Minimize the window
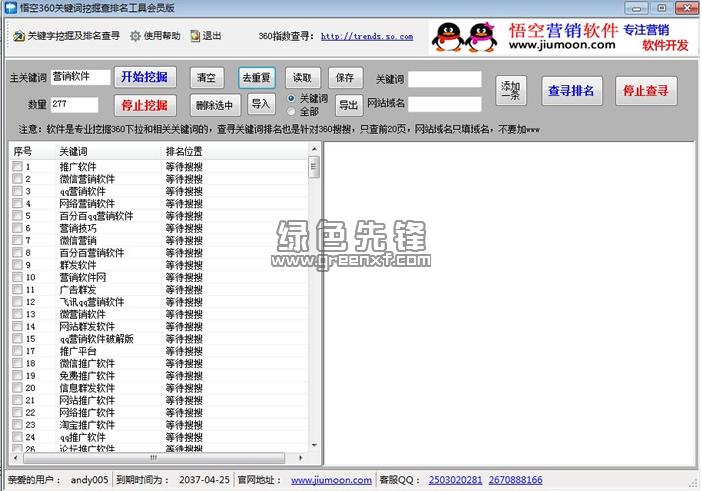The image size is (702, 491). [637, 8]
